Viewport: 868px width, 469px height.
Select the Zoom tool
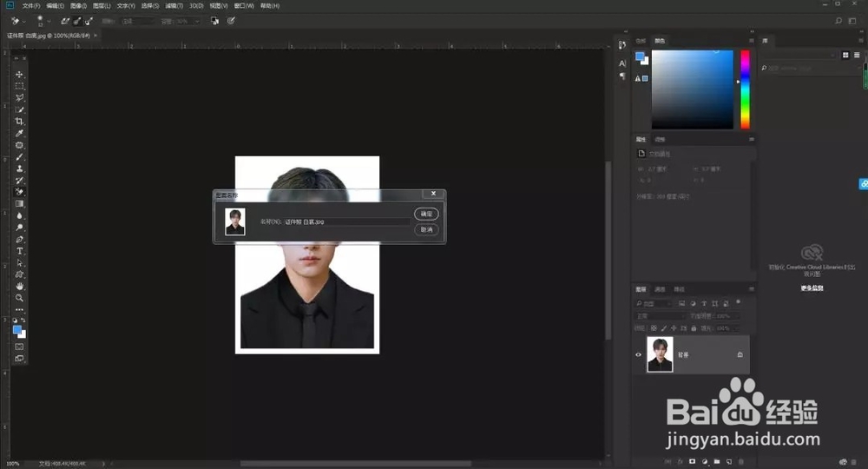19,298
